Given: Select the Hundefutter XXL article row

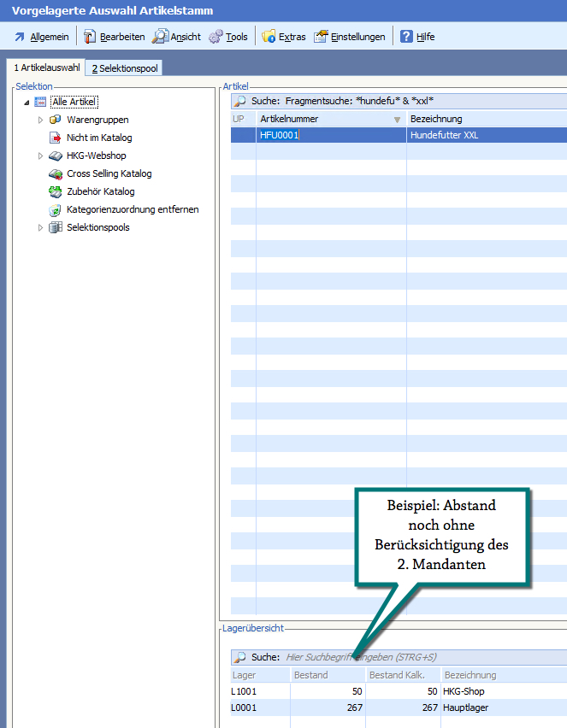Looking at the screenshot, I should 444,136.
